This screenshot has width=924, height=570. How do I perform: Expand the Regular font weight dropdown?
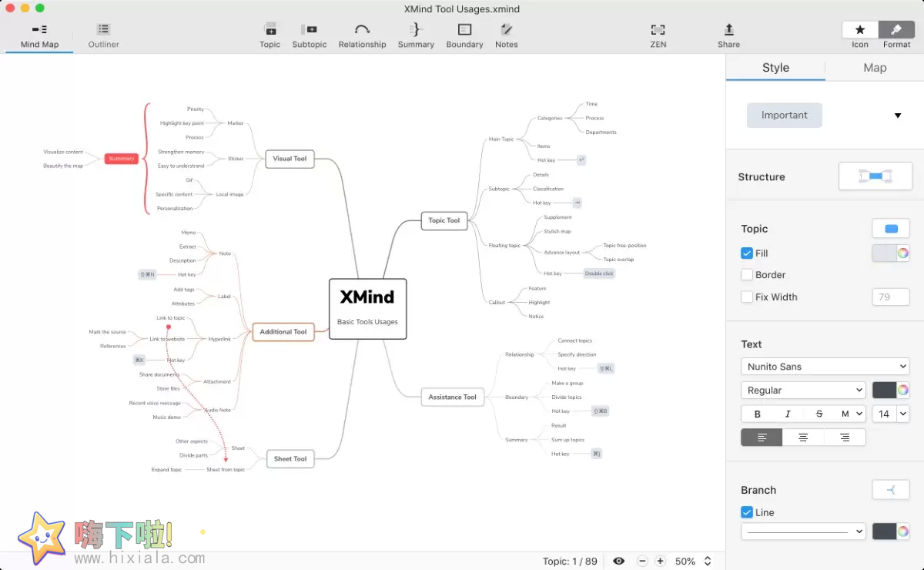click(803, 391)
